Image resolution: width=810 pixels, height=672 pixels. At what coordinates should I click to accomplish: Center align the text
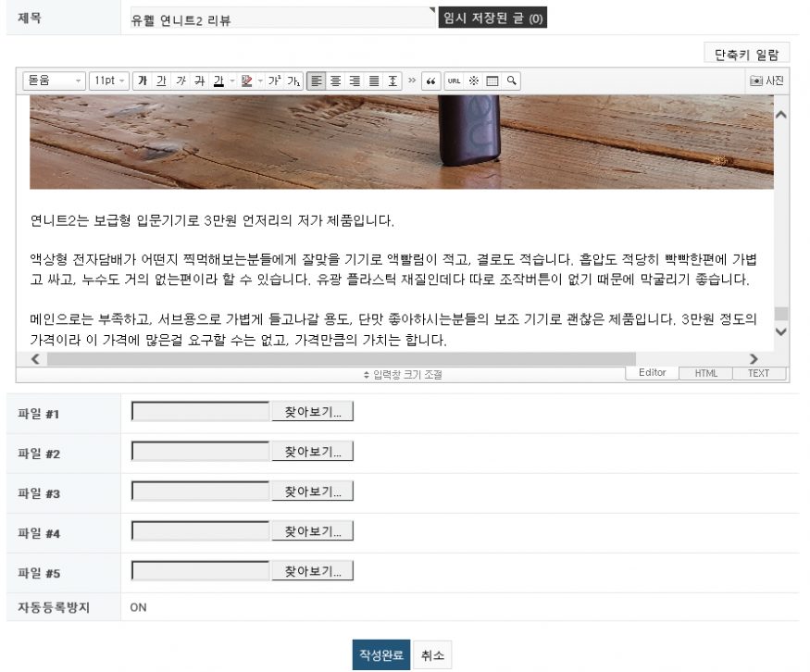pos(336,81)
